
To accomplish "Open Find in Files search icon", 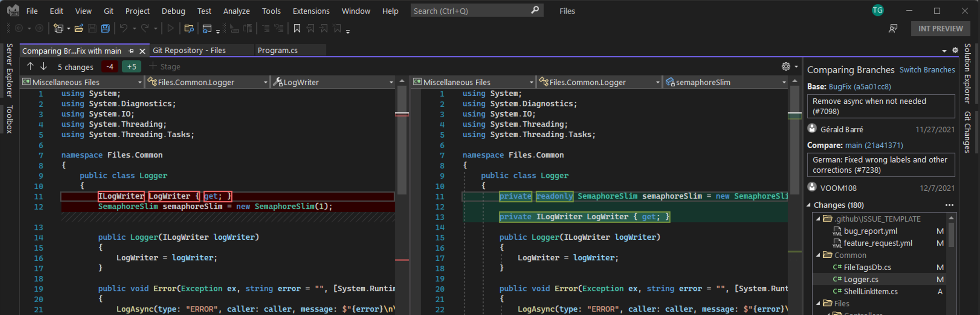I will 189,29.
